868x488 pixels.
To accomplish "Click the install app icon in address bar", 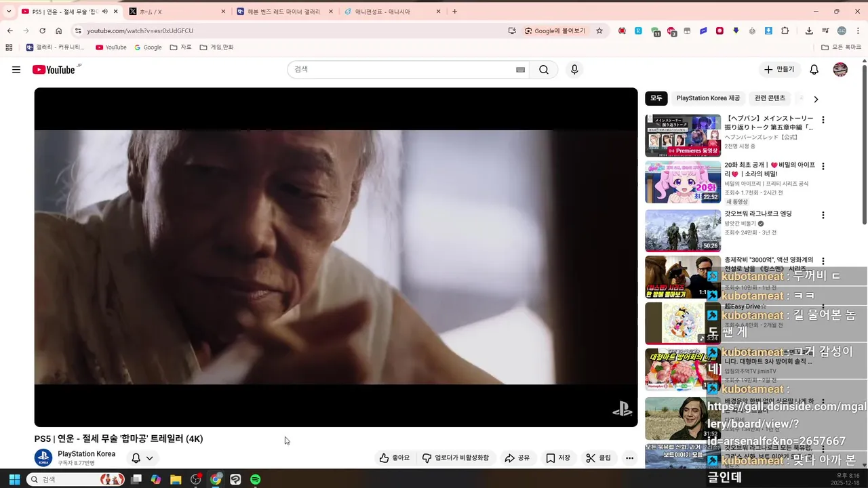I will (x=512, y=30).
